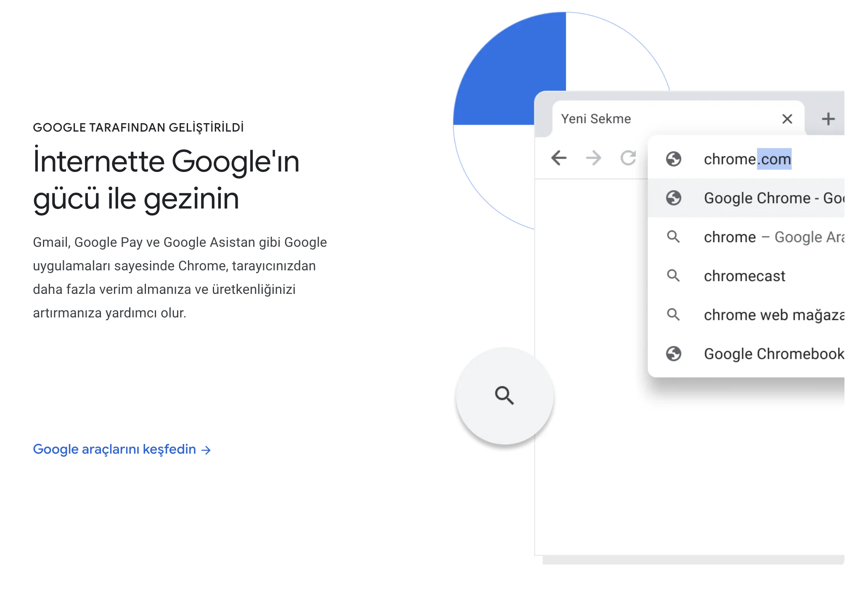This screenshot has height=597, width=868.
Task: Select chrome web mağaza suggestion
Action: [746, 315]
